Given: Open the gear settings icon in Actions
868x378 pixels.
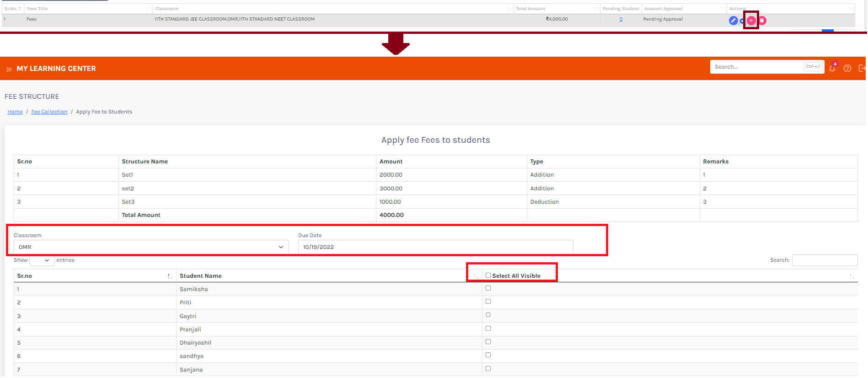Looking at the screenshot, I should [742, 21].
